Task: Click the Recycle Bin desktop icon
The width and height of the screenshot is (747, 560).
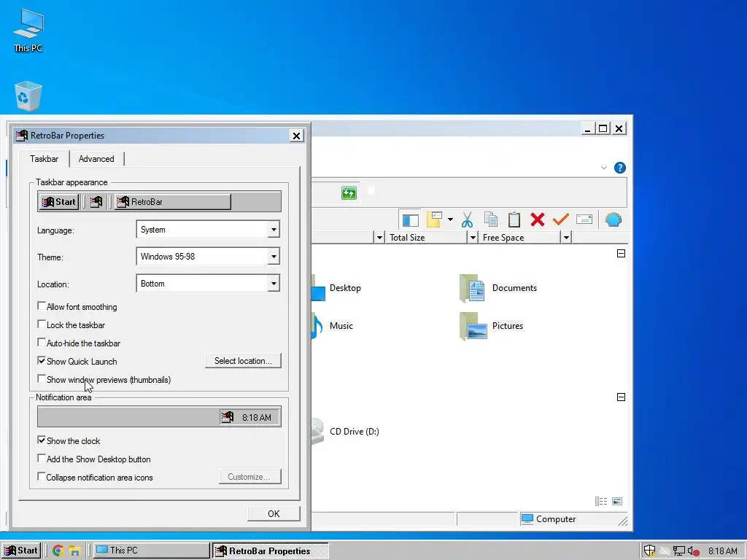Action: [28, 96]
